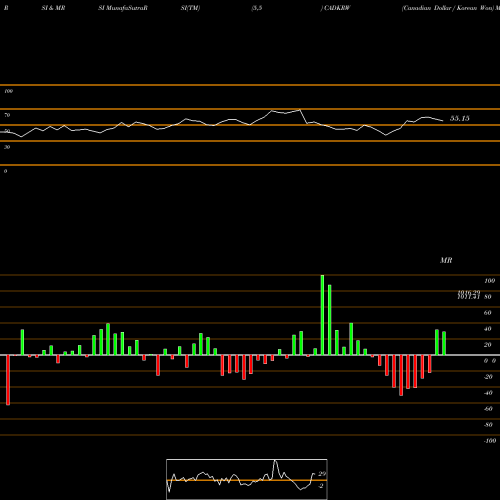Click the 0 level label on RSI axis
Image resolution: width=500 pixels, height=500 pixels.
(x=5, y=171)
